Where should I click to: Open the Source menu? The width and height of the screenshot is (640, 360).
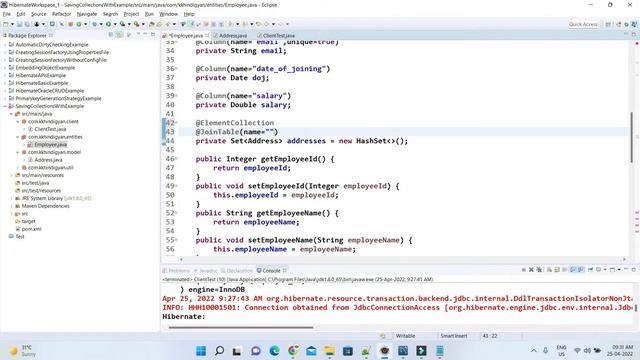click(x=39, y=14)
